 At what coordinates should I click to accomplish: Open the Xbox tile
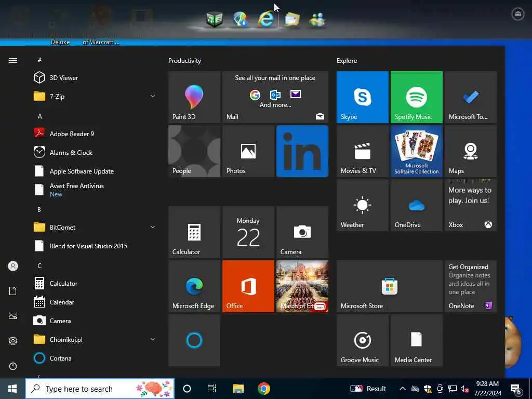(x=471, y=205)
